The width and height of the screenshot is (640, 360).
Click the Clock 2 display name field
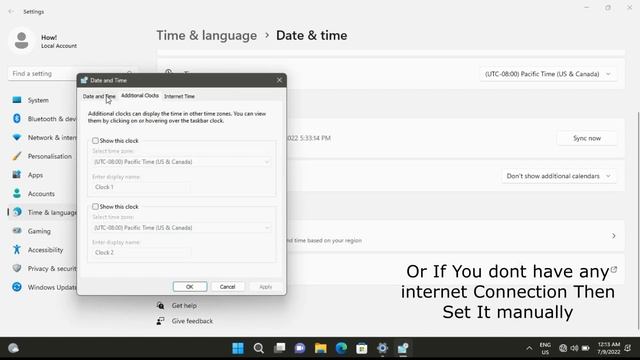[x=141, y=253]
